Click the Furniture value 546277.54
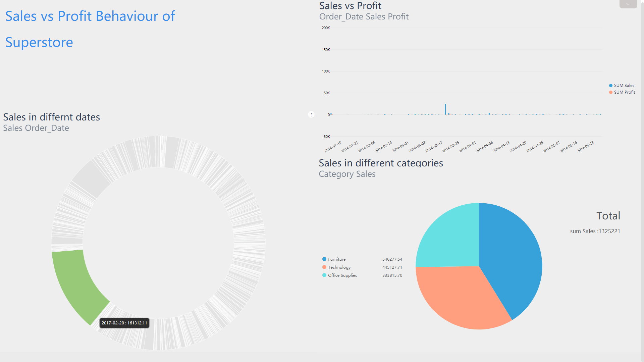Viewport: 644px width, 362px height. pos(392,259)
